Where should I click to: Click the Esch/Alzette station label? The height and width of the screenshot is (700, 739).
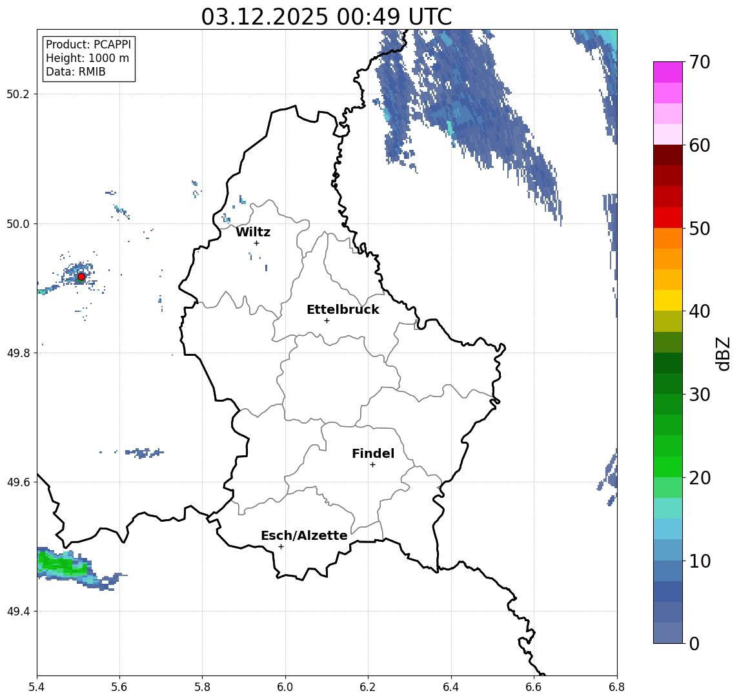coord(304,535)
